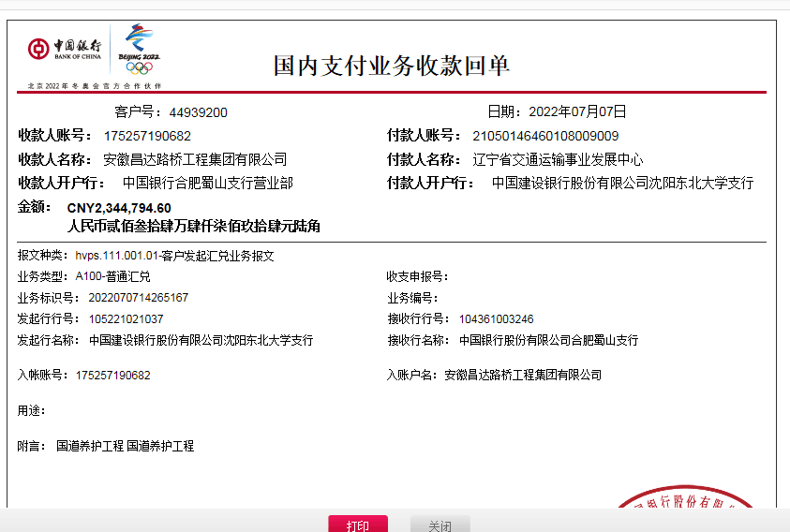
Task: Click payee name beside 收款人名称
Action: coord(195,159)
